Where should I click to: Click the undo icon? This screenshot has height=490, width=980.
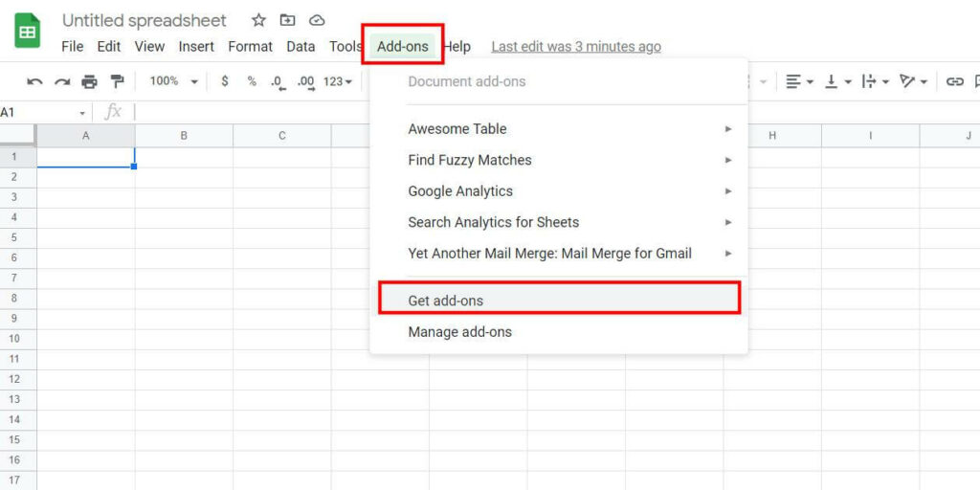pos(35,81)
